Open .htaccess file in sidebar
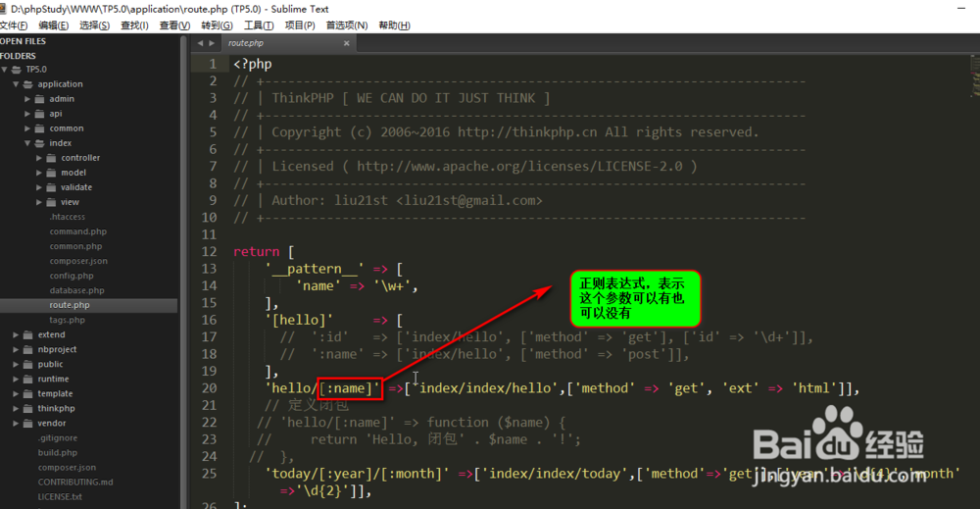The width and height of the screenshot is (980, 509). [67, 217]
